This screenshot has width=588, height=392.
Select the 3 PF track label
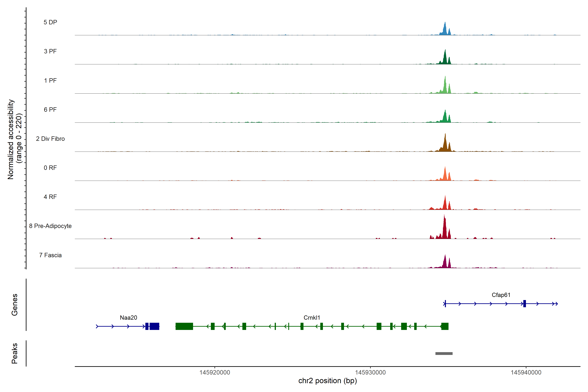click(x=50, y=51)
